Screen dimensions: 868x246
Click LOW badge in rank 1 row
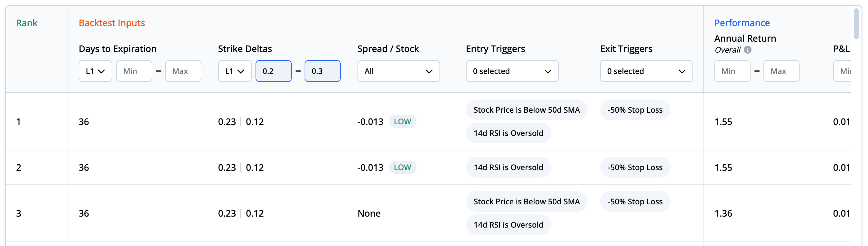pos(402,122)
